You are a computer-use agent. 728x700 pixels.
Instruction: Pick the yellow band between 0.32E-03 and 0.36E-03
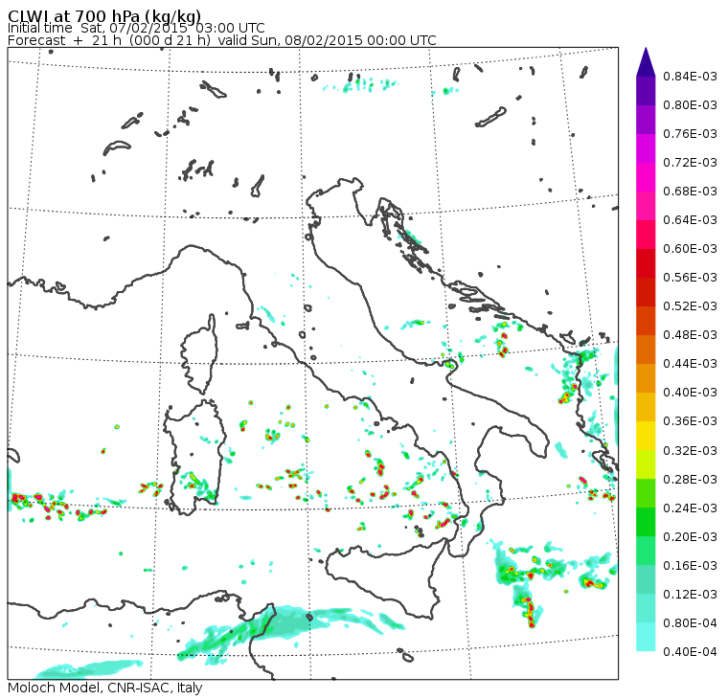pyautogui.click(x=646, y=436)
